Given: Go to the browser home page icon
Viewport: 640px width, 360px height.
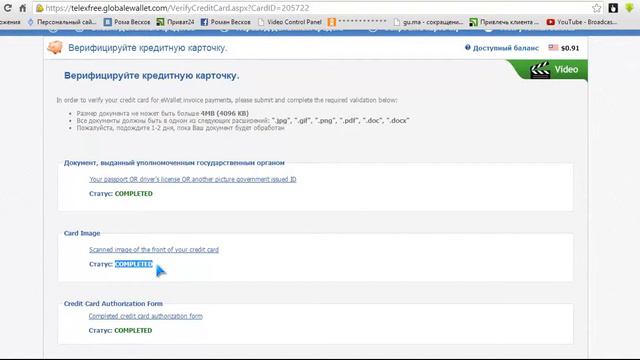Looking at the screenshot, I should [23, 8].
